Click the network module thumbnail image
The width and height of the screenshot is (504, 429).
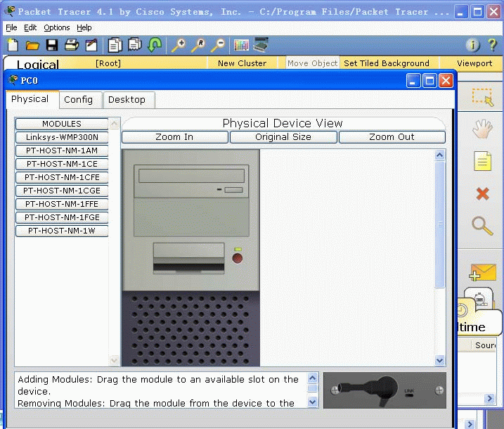tap(385, 390)
